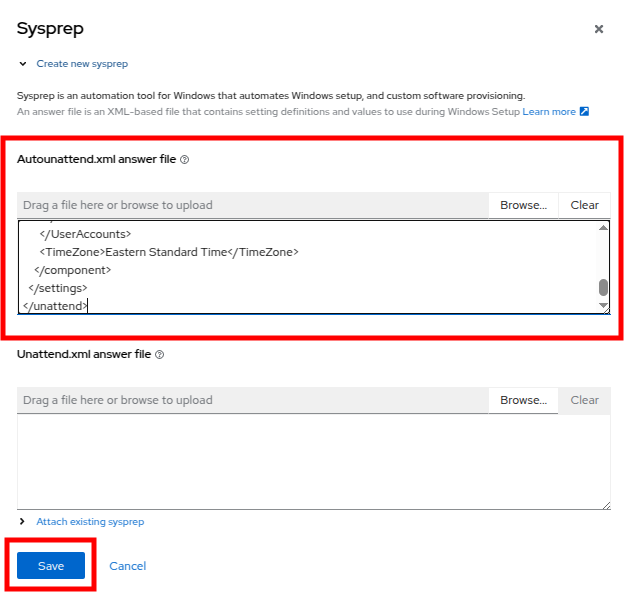
Task: Show help for Autounattend.xml answer file
Action: [184, 159]
